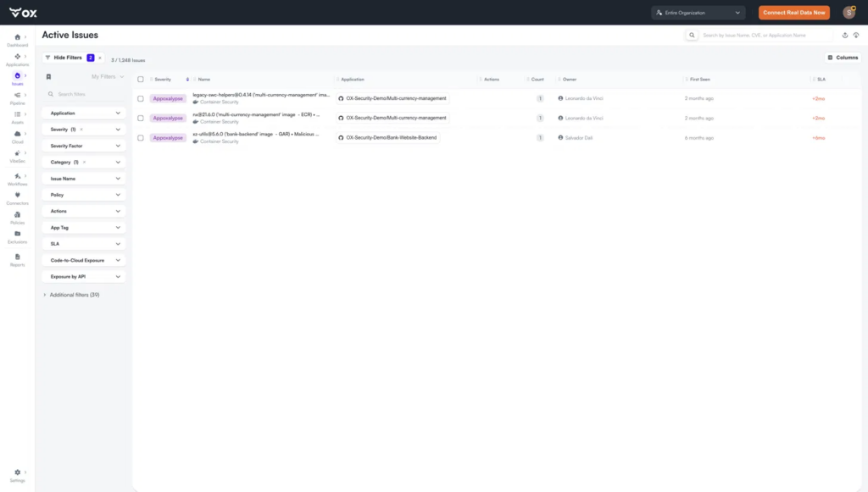Click the saved filters bookmark icon
The height and width of the screenshot is (492, 868).
[48, 77]
